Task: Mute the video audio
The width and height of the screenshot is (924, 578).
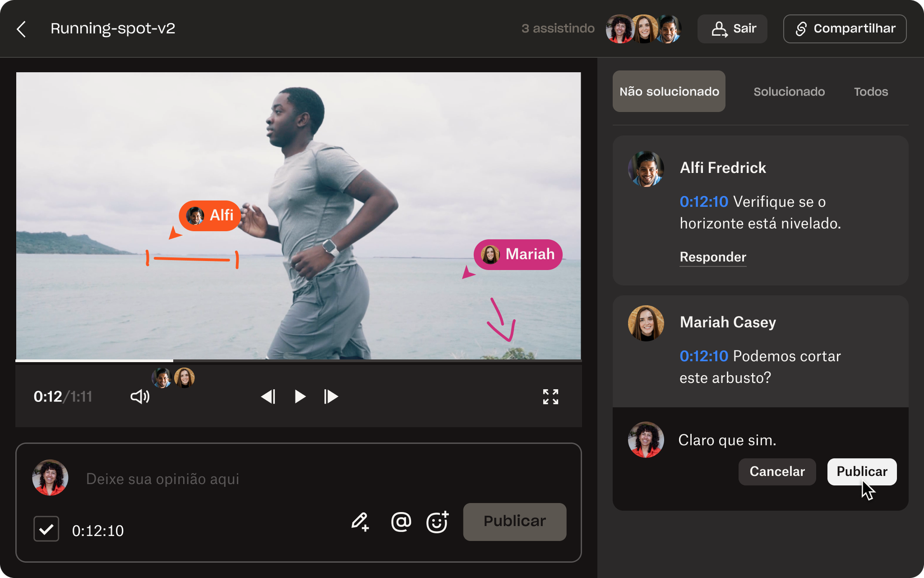Action: (139, 396)
